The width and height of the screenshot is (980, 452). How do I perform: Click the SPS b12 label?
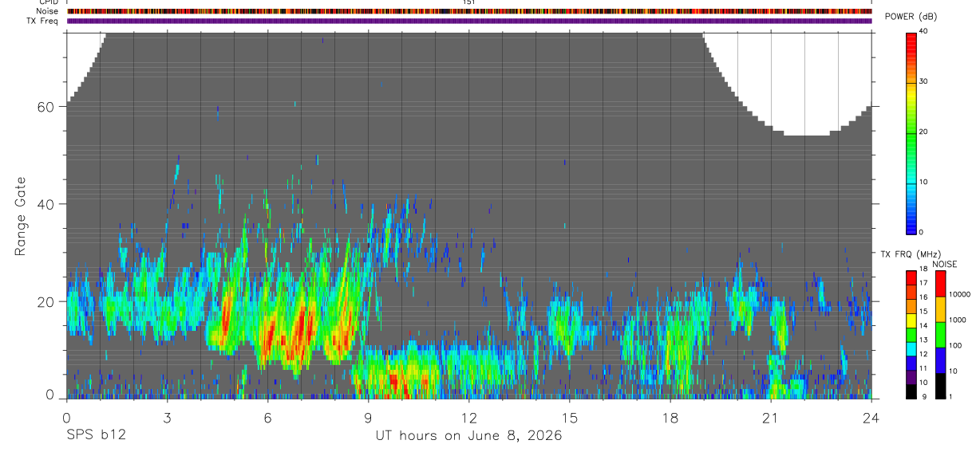(x=96, y=435)
